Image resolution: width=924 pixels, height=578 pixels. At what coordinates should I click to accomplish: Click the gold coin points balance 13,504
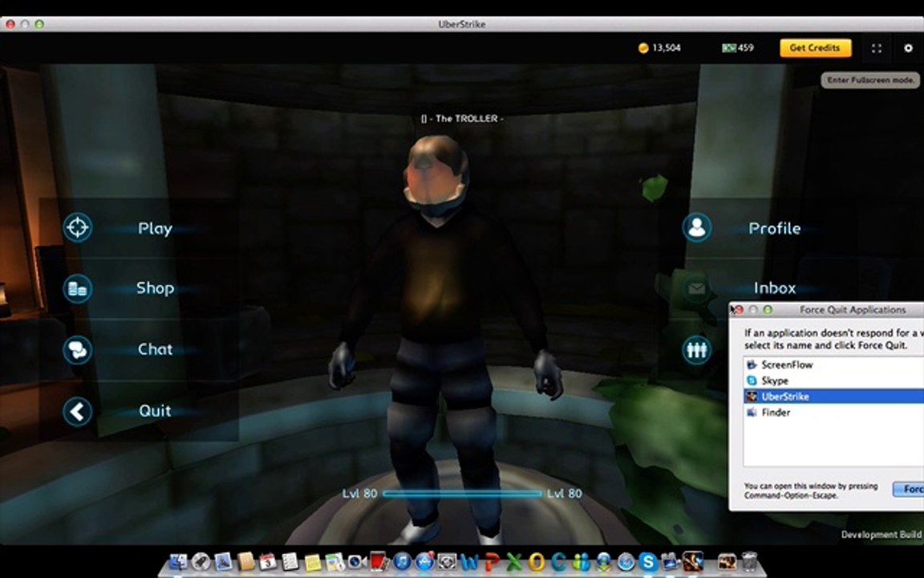[659, 48]
